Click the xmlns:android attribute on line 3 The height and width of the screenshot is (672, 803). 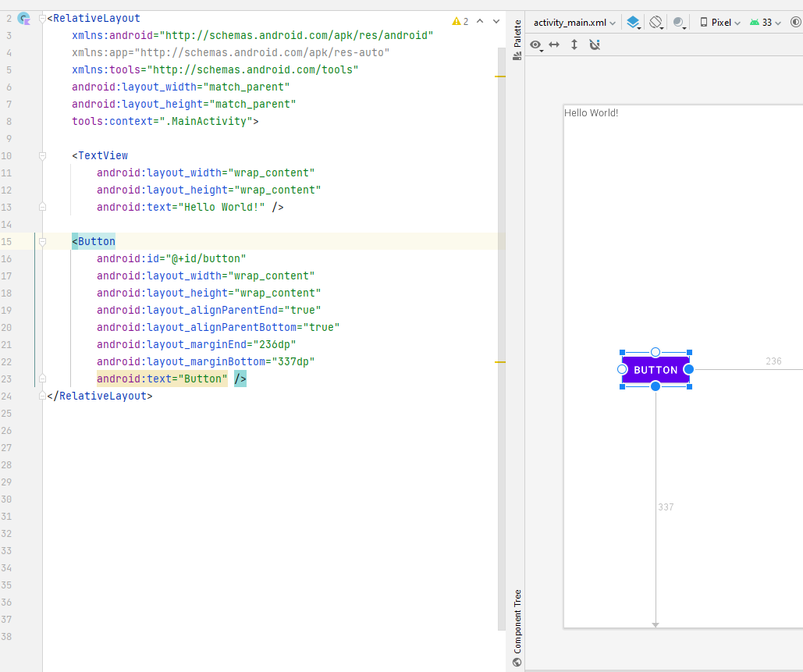point(253,35)
